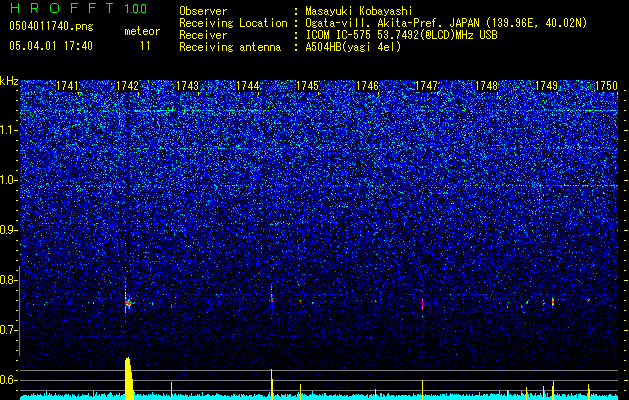
Task: Click the HROFFT title text
Action: click(x=62, y=8)
